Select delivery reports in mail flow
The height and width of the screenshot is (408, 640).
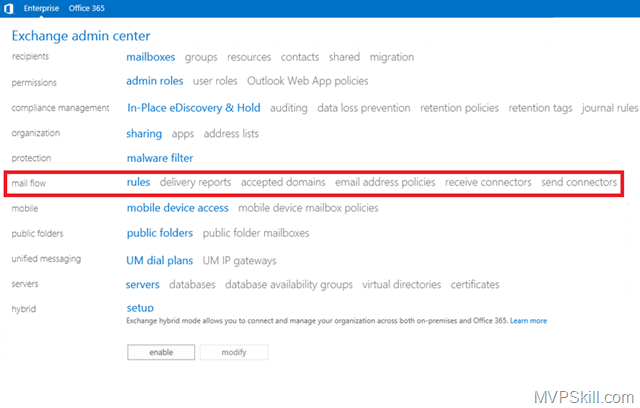click(x=195, y=183)
